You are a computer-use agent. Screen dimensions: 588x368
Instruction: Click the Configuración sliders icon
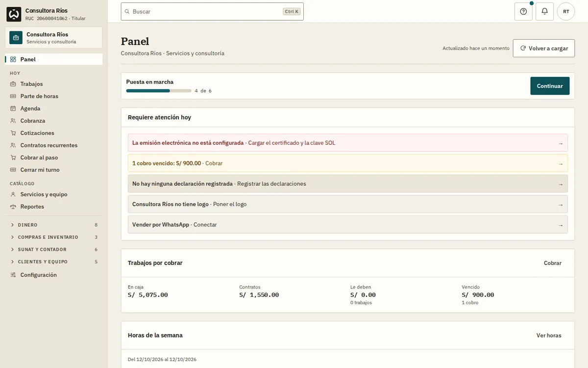pyautogui.click(x=13, y=275)
